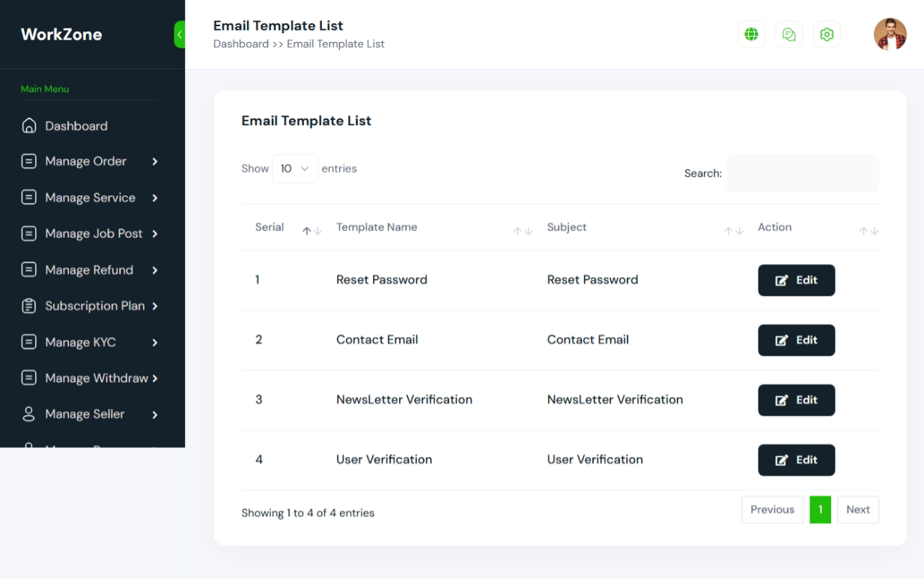Sort table by Serial column arrows
924x579 pixels.
pyautogui.click(x=312, y=231)
